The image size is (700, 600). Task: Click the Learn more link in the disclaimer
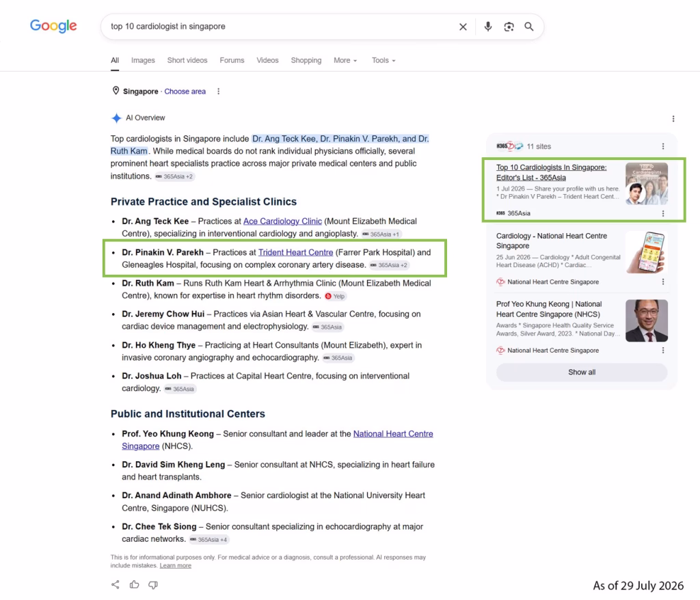[176, 566]
